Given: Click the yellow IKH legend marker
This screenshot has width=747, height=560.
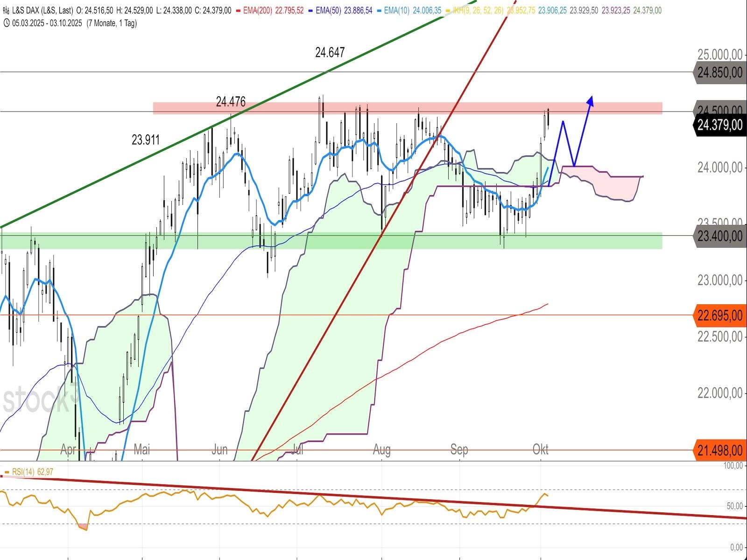Looking at the screenshot, I should 448,10.
